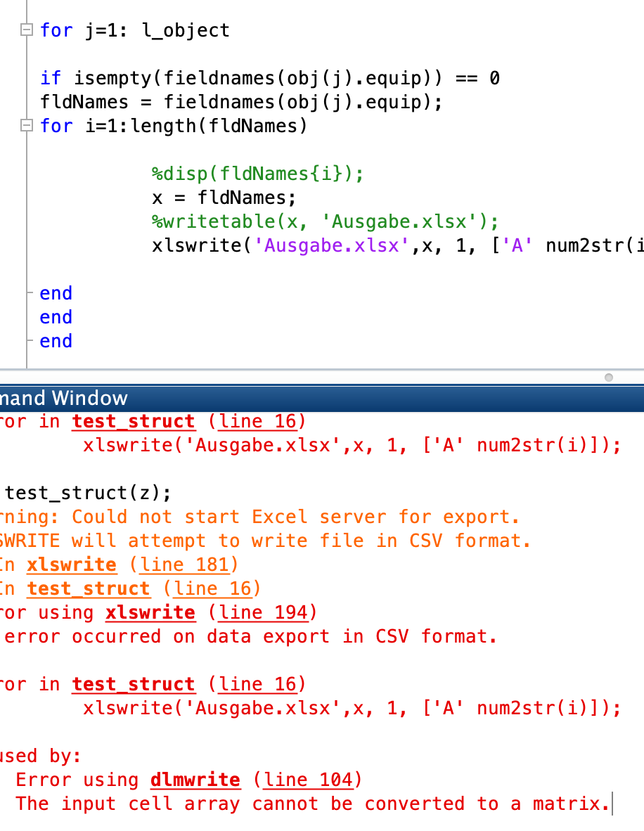Click the 'if isempty(fieldnames' code line
The height and width of the screenshot is (831, 644).
(x=270, y=78)
